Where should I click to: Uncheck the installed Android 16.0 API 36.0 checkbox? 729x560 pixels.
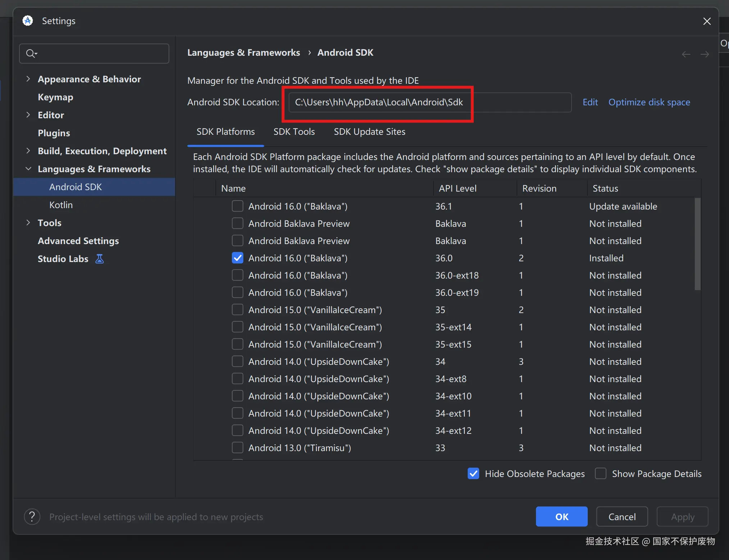[237, 258]
